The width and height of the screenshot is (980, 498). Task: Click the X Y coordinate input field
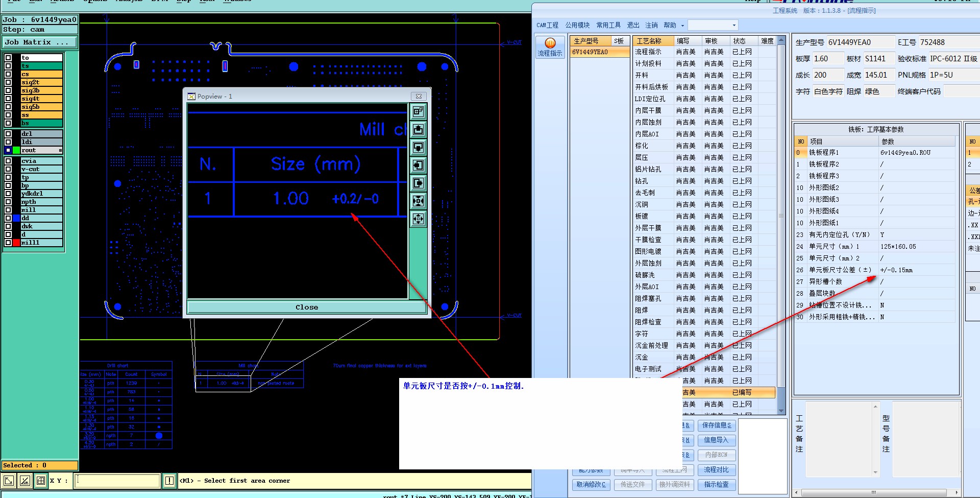[x=117, y=481]
